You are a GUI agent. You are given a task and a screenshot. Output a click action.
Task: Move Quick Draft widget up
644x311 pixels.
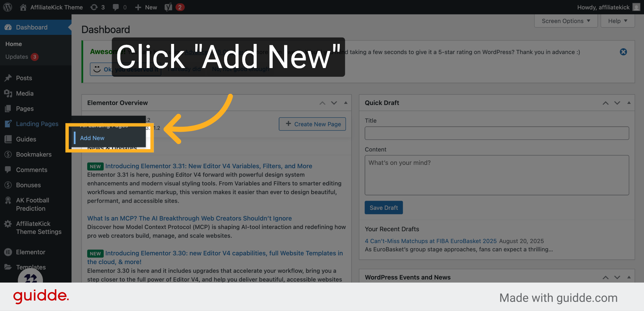(x=605, y=103)
